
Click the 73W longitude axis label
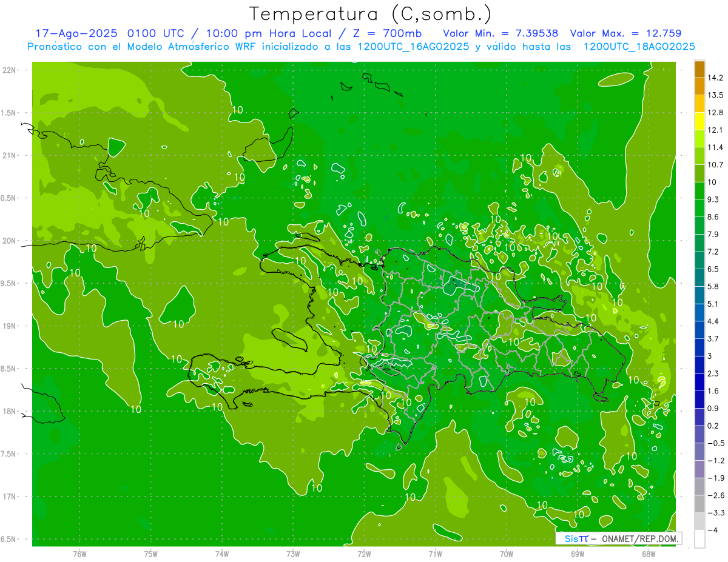293,554
